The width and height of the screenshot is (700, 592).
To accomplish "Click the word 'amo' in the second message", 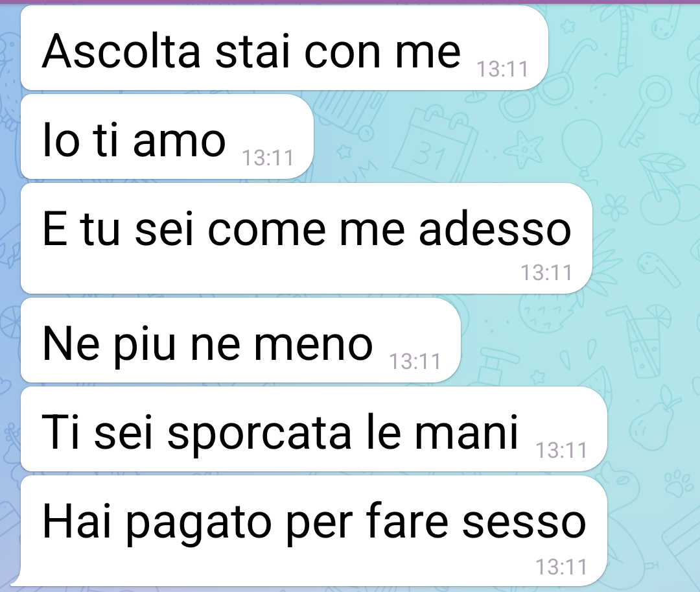I will 179,141.
